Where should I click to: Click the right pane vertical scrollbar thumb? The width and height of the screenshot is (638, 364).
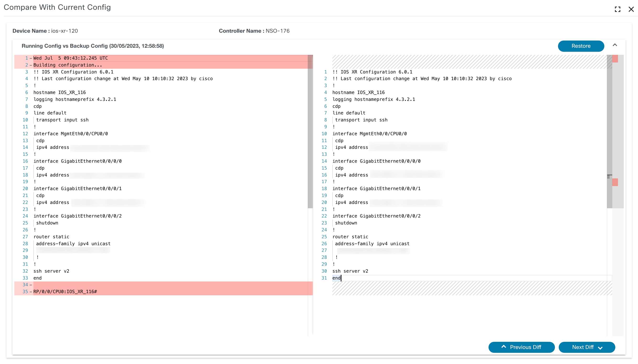click(609, 131)
